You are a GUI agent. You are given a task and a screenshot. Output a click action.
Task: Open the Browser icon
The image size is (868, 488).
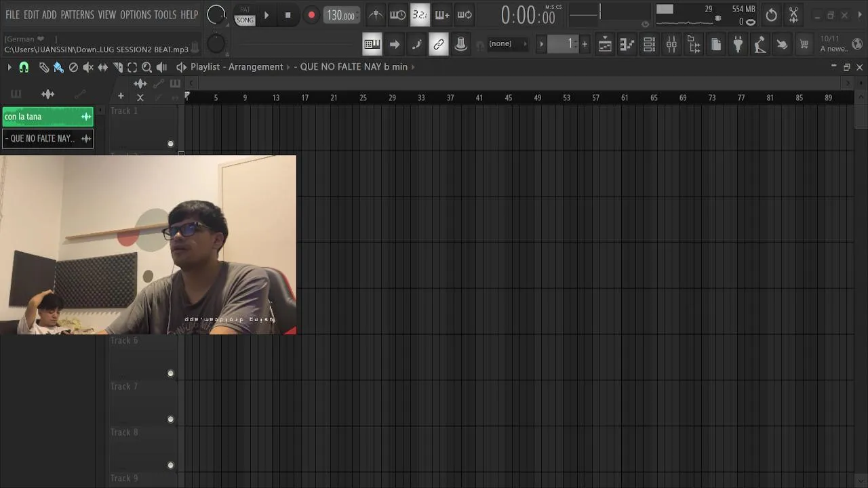(694, 45)
